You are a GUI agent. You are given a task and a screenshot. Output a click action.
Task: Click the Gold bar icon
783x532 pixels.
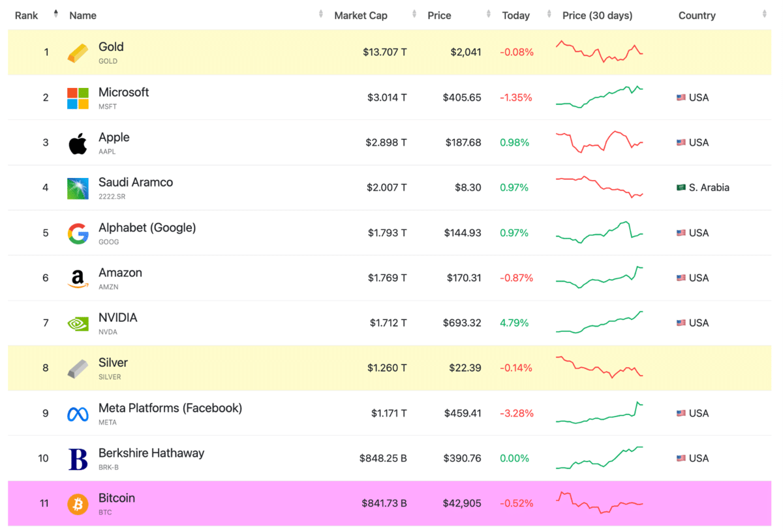point(78,53)
